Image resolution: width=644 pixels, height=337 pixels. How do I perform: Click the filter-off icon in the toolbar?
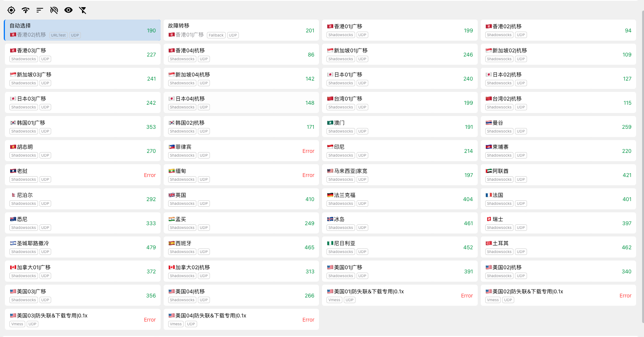(x=83, y=10)
